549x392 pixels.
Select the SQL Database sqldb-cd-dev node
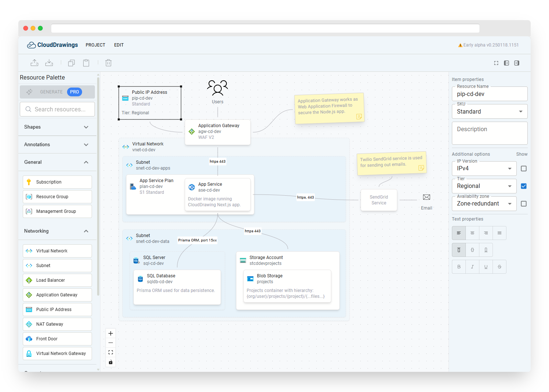click(177, 287)
